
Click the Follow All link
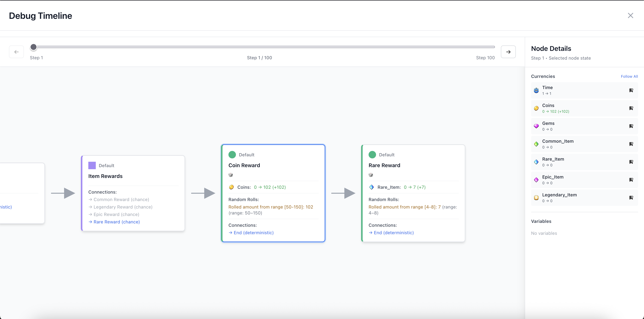coord(629,76)
